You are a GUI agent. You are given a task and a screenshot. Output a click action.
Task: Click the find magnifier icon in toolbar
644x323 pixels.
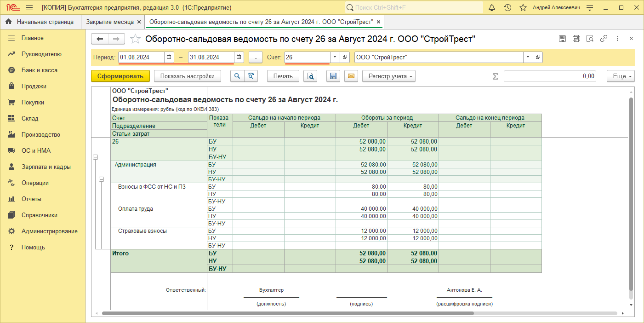tap(237, 76)
